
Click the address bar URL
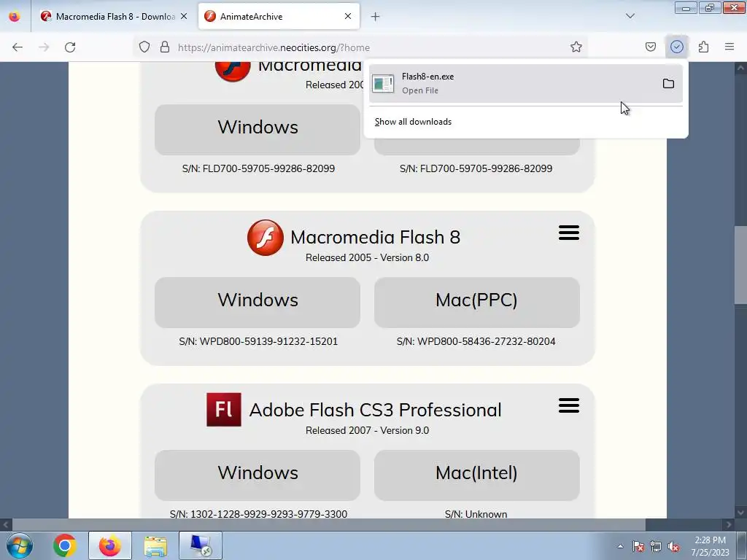coord(274,47)
